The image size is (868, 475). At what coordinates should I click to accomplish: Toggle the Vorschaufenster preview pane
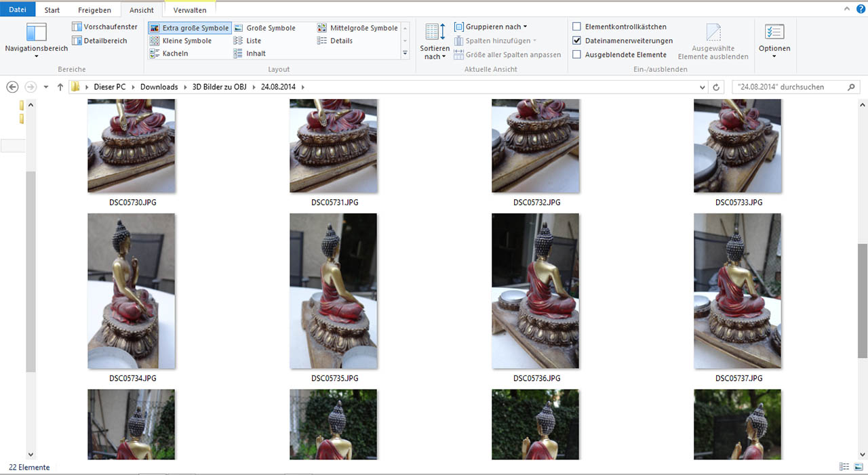coord(104,27)
